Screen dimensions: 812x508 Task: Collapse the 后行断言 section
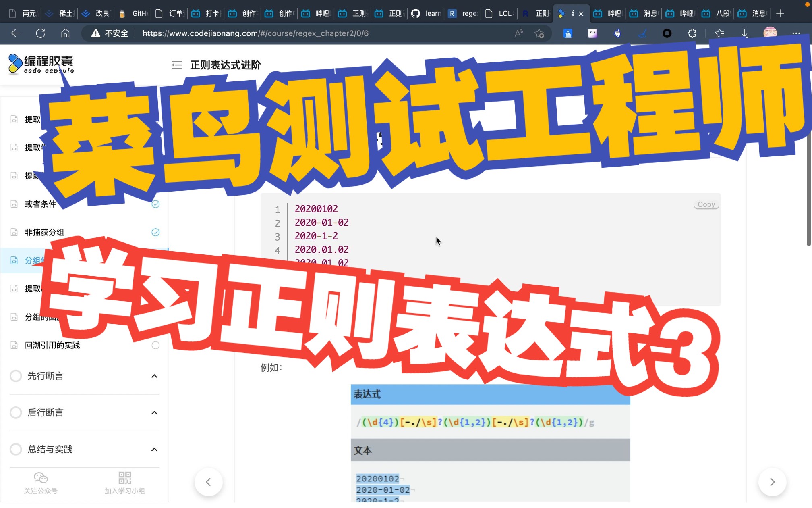point(154,412)
